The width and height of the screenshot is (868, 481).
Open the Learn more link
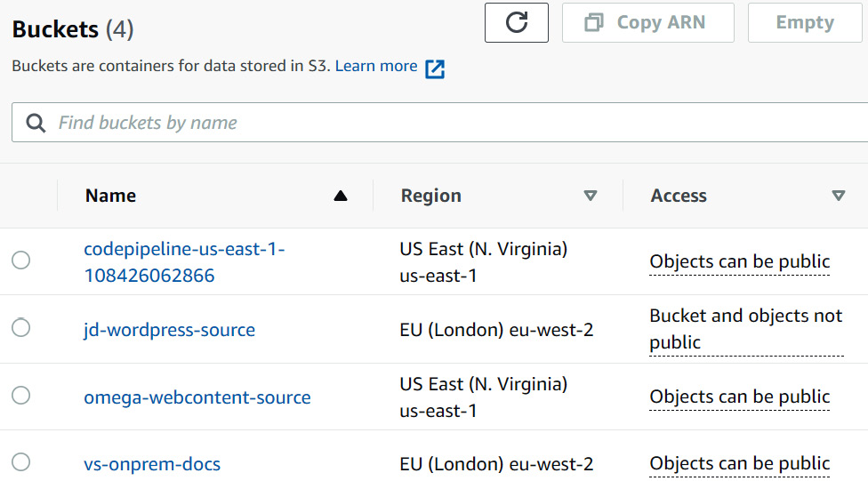(x=390, y=67)
